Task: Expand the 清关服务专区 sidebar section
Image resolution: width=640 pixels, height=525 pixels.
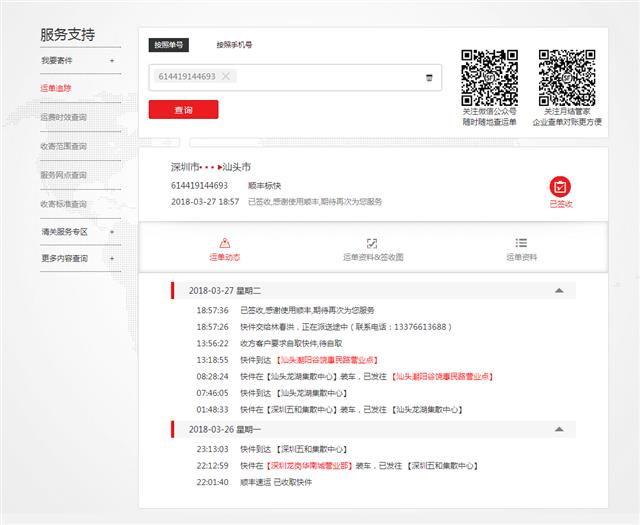Action: [x=112, y=232]
